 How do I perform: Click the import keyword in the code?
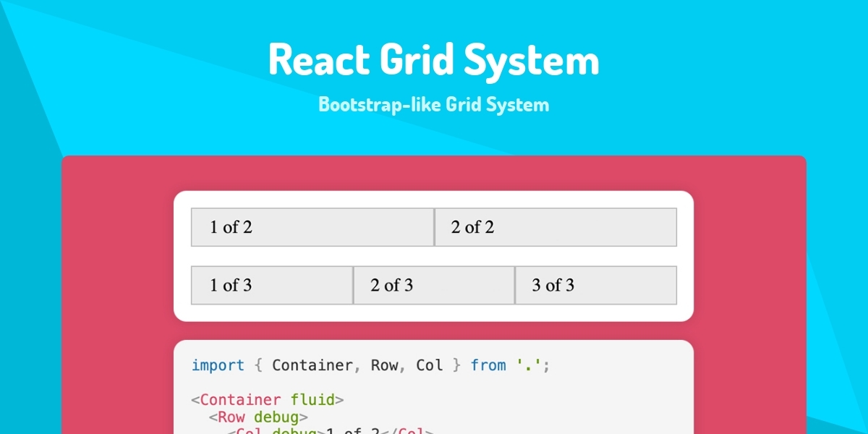point(218,365)
